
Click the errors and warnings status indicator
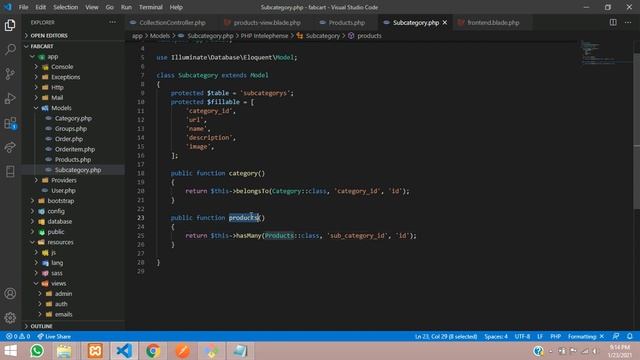(18, 336)
